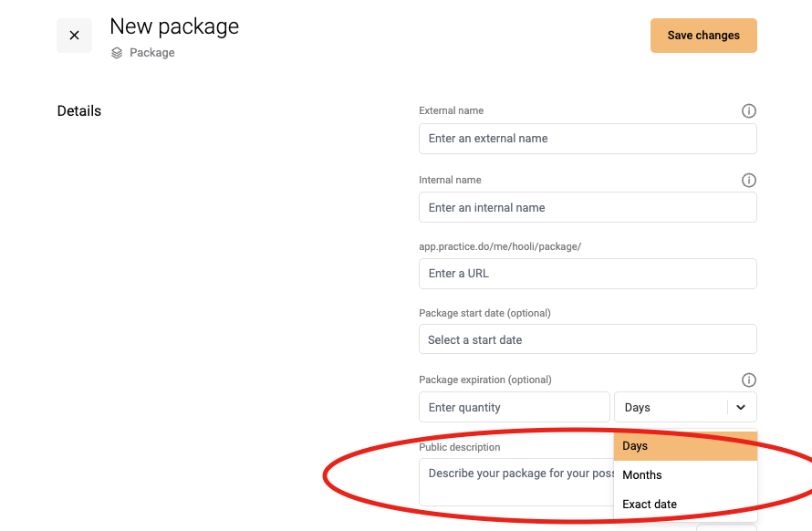
Task: Click the selected Days value in combo box
Action: click(x=637, y=408)
